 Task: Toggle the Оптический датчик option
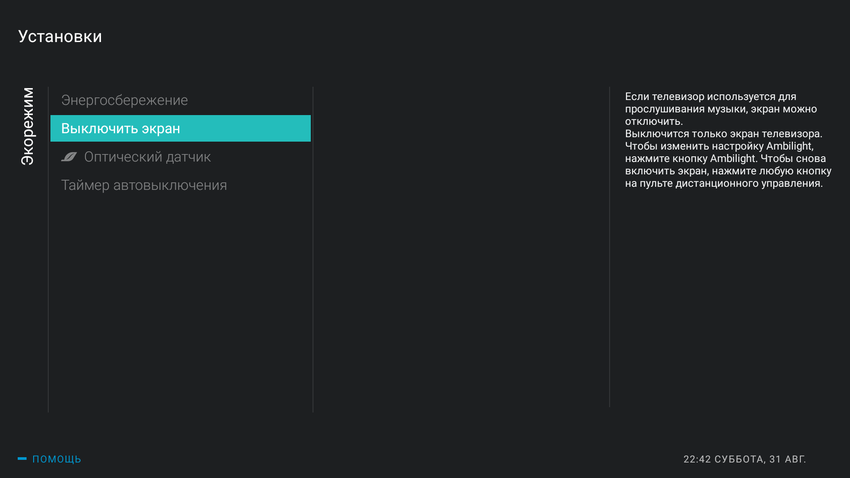coord(147,157)
